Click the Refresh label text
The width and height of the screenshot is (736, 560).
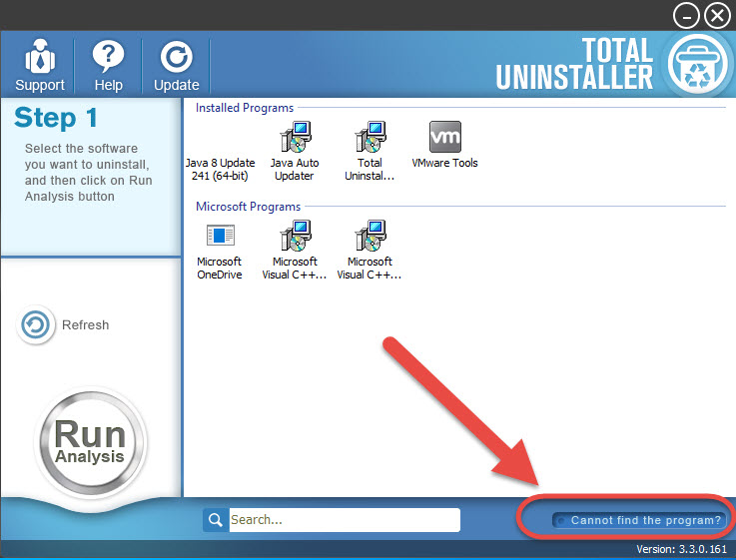click(x=86, y=325)
